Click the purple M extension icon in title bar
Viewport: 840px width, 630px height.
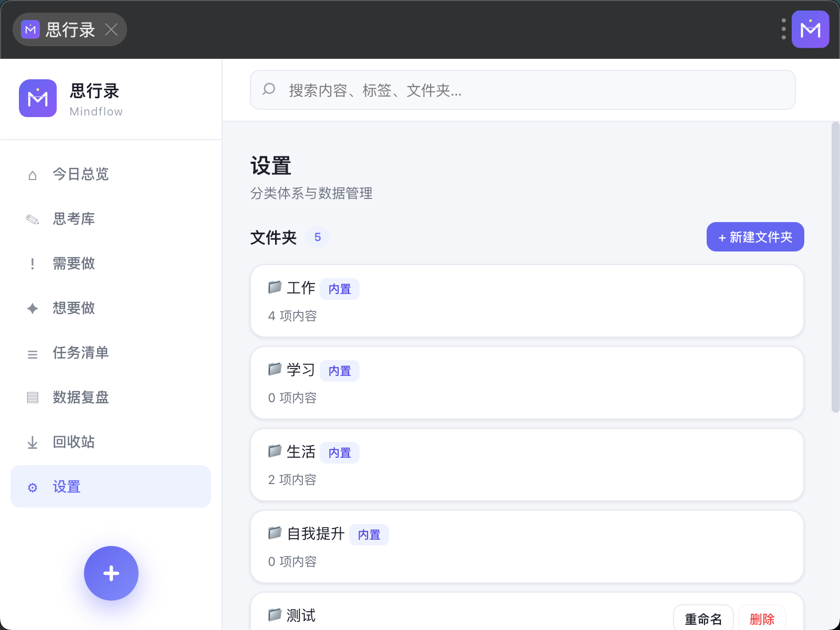tap(810, 29)
